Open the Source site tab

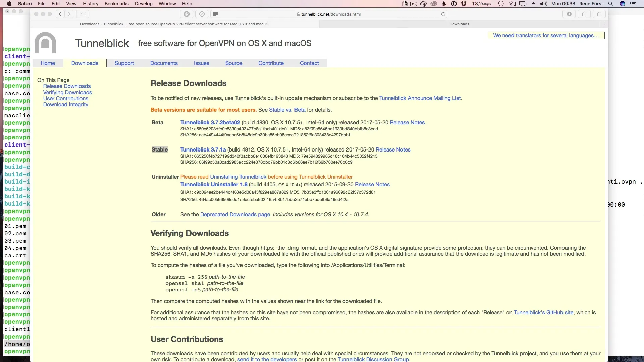(x=233, y=63)
